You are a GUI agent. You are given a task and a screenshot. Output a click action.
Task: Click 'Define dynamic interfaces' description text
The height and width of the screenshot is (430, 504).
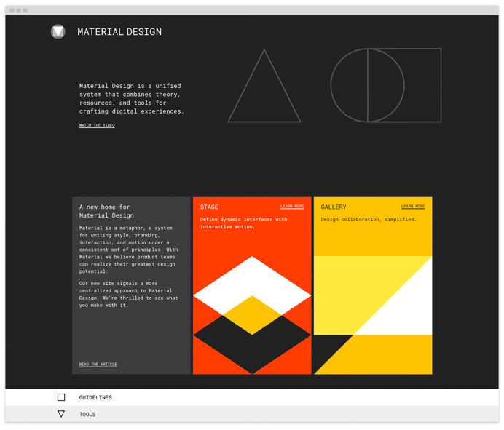point(244,223)
